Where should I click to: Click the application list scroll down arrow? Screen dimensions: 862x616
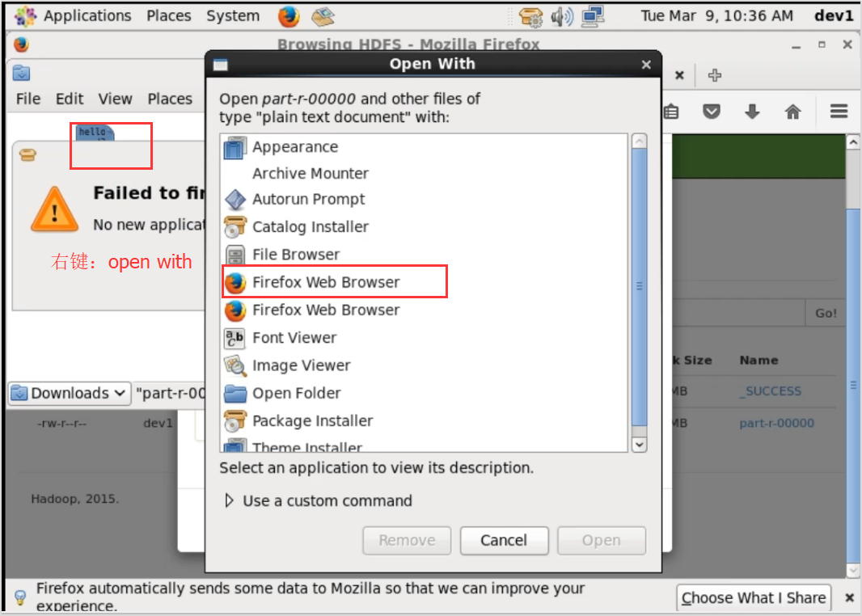coord(639,444)
